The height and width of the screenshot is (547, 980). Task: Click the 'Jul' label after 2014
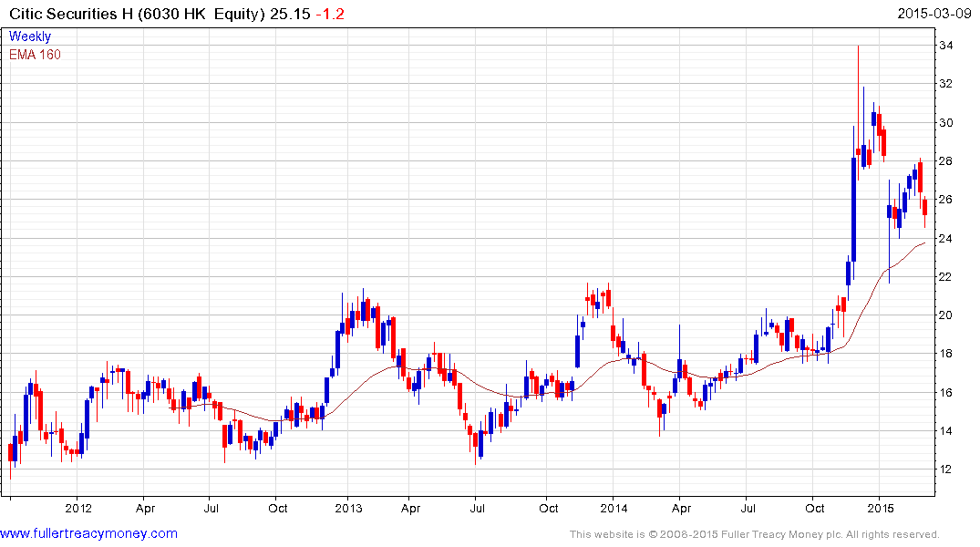(x=748, y=508)
